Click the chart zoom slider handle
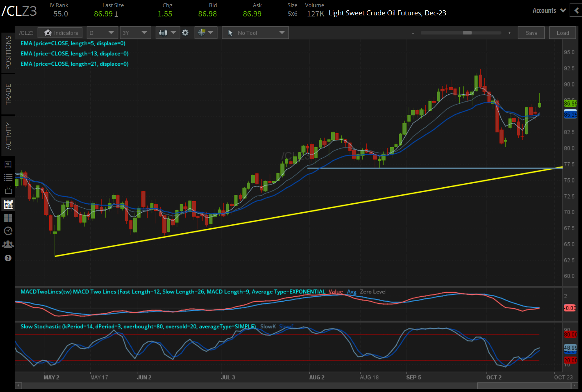The image size is (582, 392). point(467,33)
